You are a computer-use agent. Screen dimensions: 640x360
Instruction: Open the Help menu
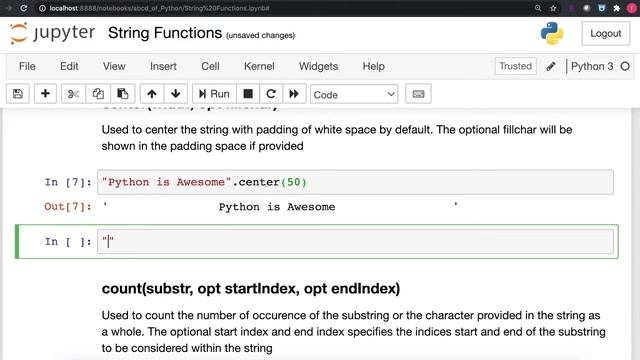click(x=373, y=66)
